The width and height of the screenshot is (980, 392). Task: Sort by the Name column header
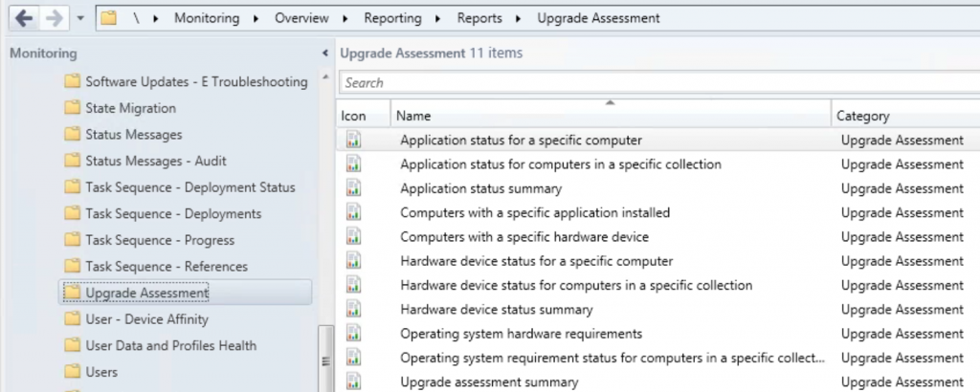611,116
